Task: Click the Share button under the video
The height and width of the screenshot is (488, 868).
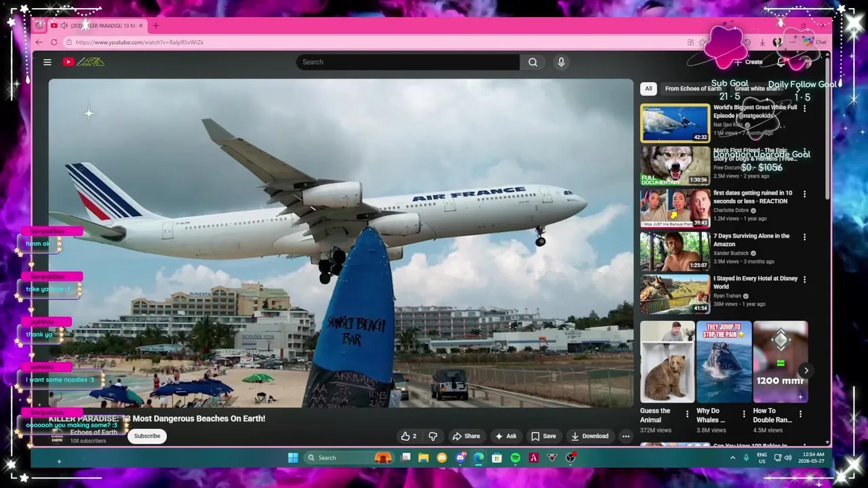Action: (x=466, y=436)
